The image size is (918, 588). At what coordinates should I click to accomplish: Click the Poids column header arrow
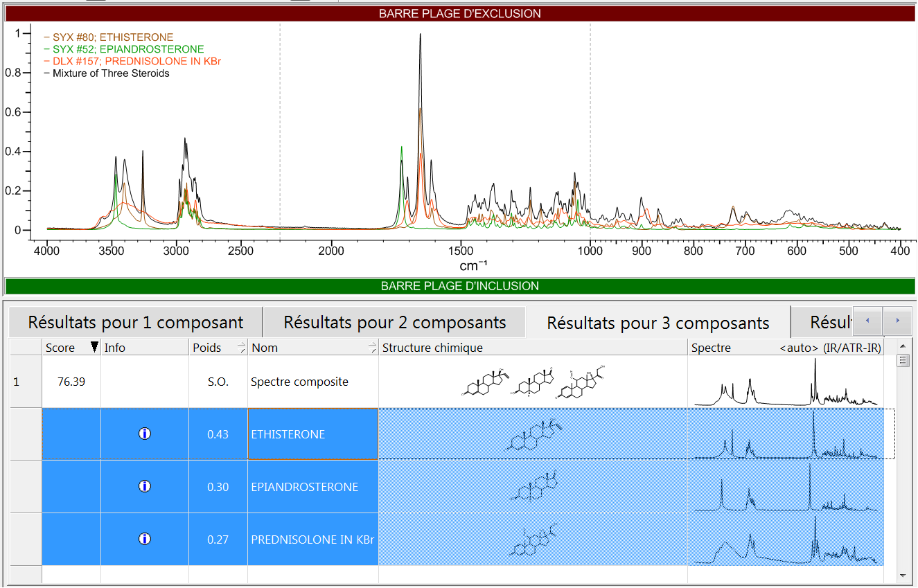coord(240,348)
